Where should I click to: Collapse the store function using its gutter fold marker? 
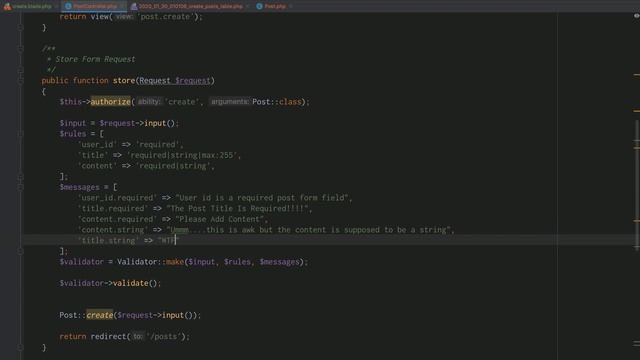click(x=20, y=80)
